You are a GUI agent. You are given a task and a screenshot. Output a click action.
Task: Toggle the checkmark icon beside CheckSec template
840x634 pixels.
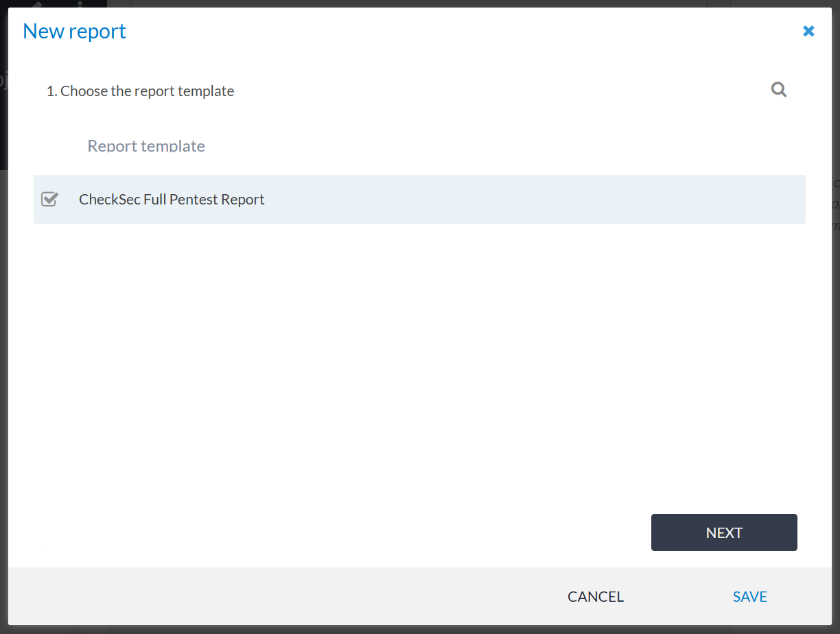(x=49, y=199)
